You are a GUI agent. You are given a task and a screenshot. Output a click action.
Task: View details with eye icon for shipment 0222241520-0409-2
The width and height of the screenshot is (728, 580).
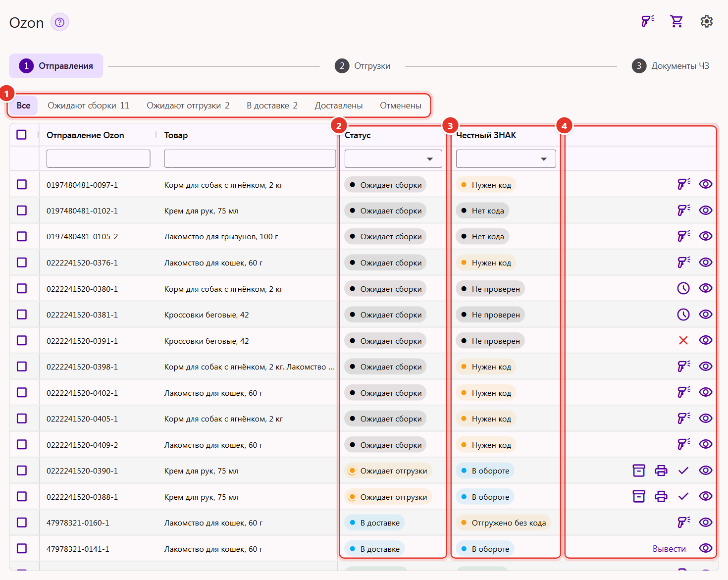(x=706, y=444)
